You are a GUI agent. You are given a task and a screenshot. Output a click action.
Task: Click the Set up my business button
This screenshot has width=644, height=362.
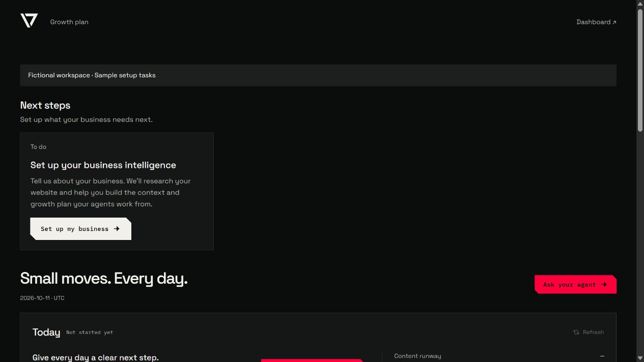click(x=80, y=229)
